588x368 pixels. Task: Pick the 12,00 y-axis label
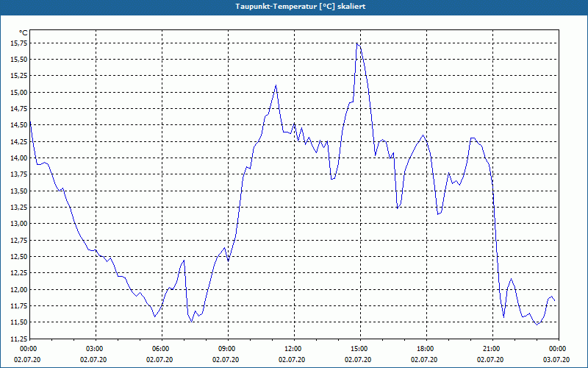[20, 289]
